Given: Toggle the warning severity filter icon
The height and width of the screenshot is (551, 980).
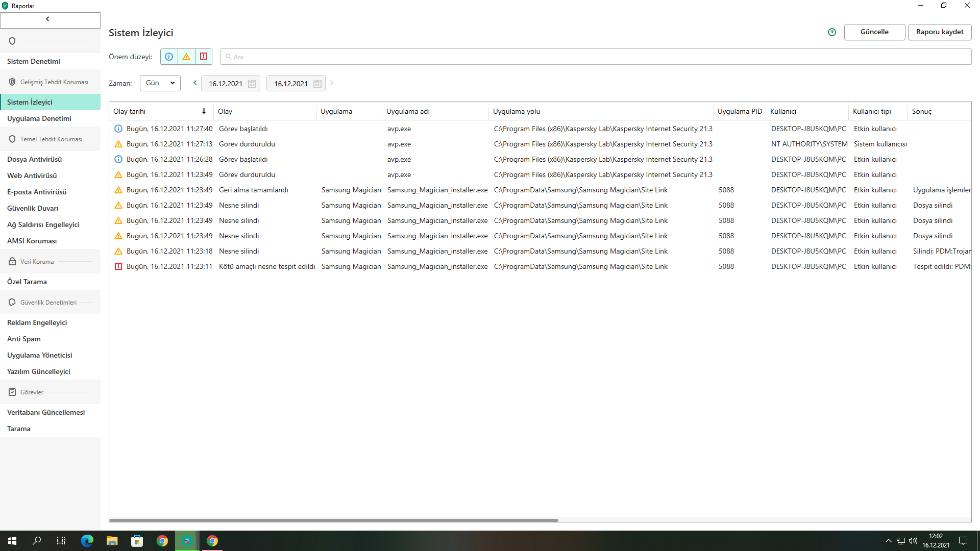Looking at the screenshot, I should (x=186, y=57).
